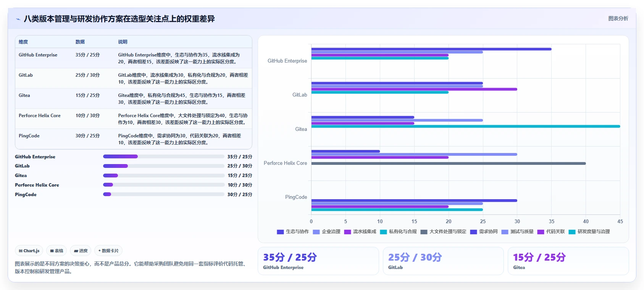644x290 pixels.
Task: Toggle 生态与协作 legend item
Action: (x=293, y=232)
